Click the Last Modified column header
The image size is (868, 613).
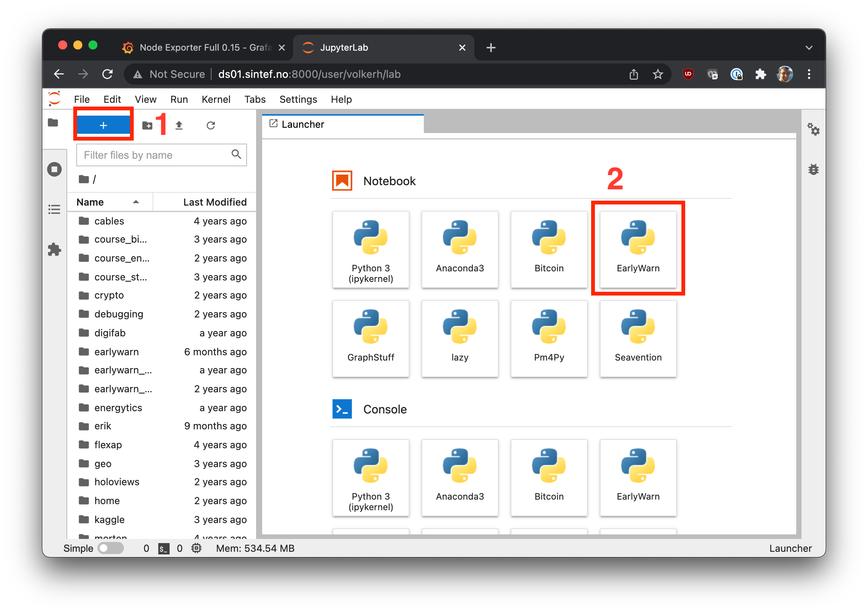tap(214, 202)
